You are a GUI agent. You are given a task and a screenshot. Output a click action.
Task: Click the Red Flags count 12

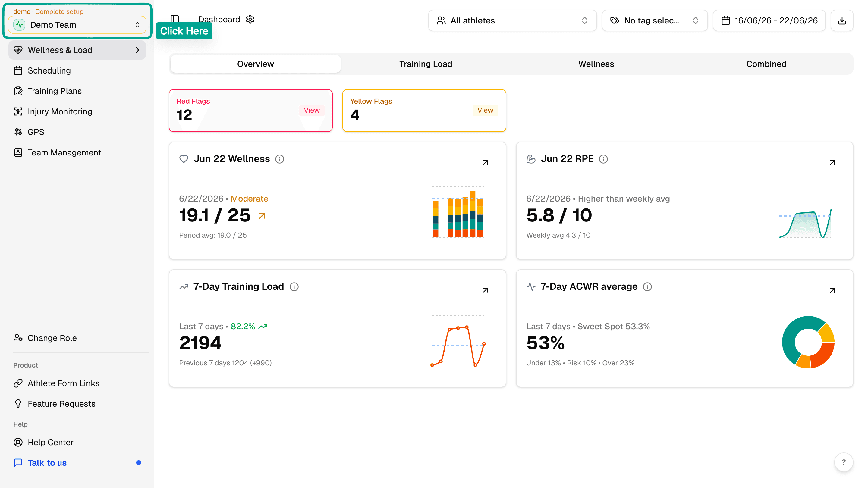(184, 115)
